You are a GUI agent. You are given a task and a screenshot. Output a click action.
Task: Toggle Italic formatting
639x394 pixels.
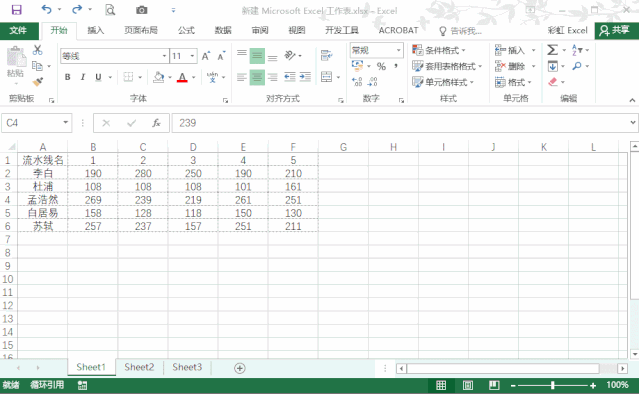pos(83,77)
